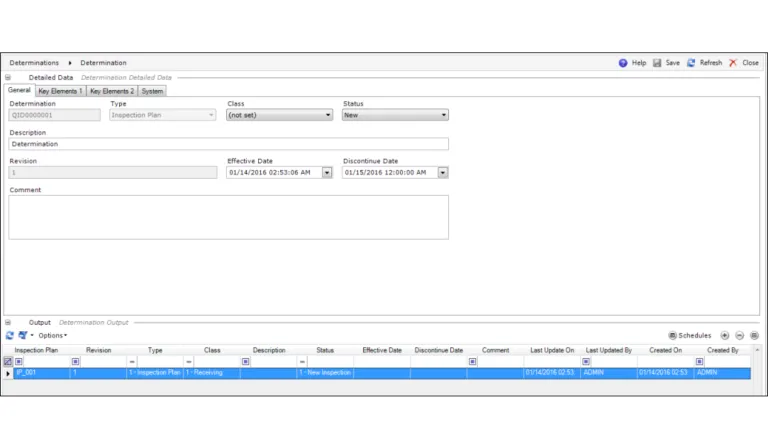Click into the Comment text area

tap(228, 217)
